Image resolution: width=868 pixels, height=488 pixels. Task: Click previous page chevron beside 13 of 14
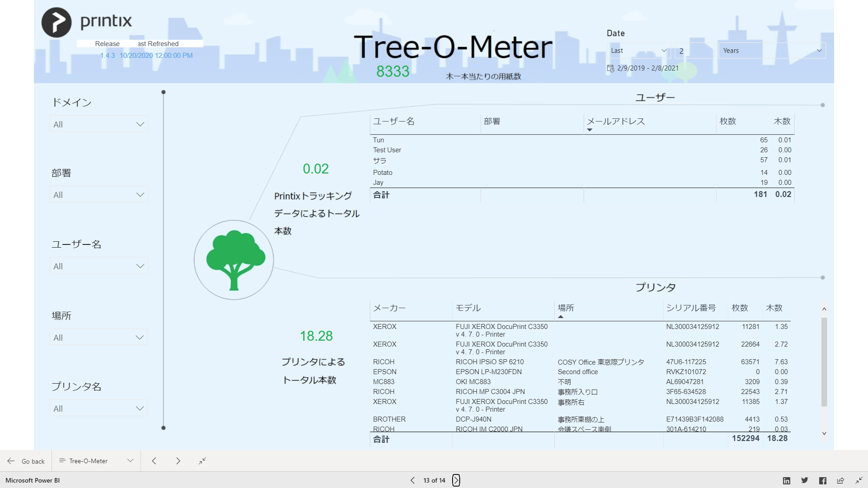tap(412, 480)
